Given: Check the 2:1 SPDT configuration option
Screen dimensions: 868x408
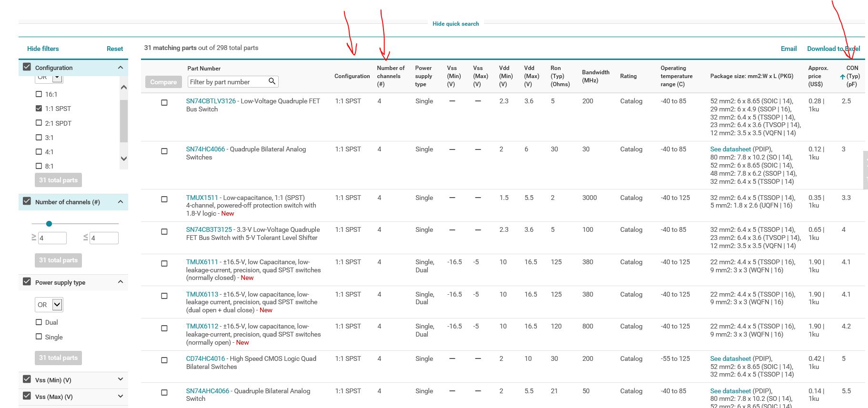Looking at the screenshot, I should pyautogui.click(x=39, y=123).
